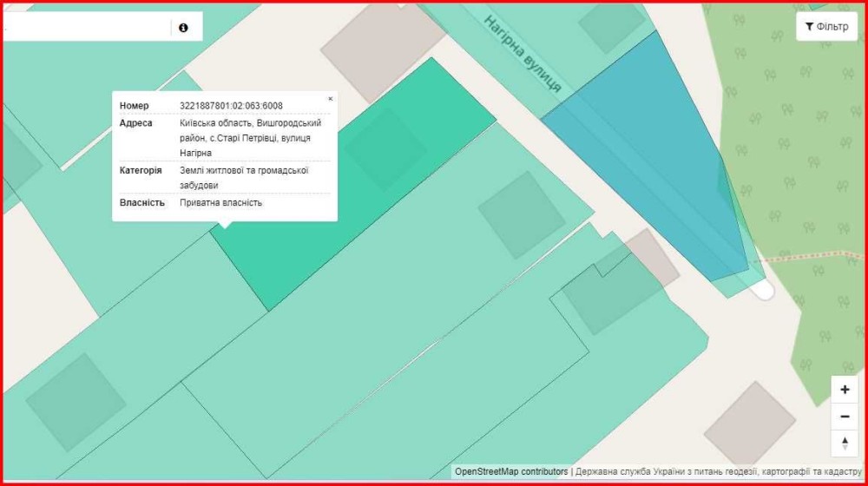The image size is (868, 486).
Task: Zoom out with the minus button
Action: (845, 417)
